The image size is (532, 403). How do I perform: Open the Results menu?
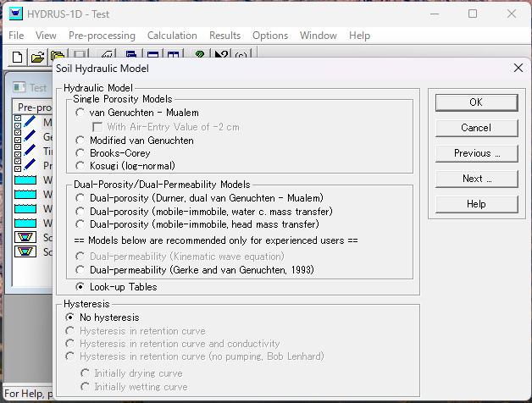(x=224, y=36)
